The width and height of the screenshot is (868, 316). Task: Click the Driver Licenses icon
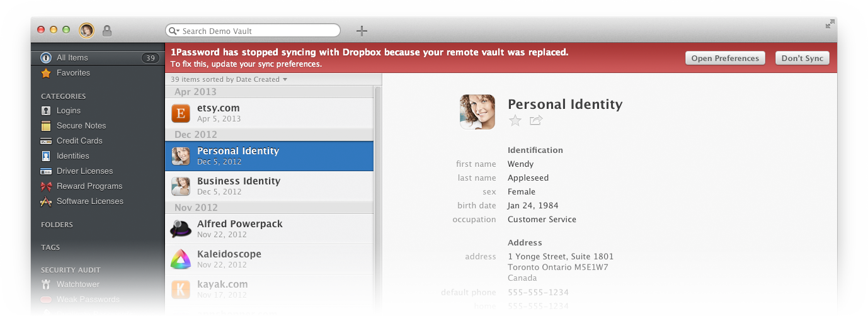pyautogui.click(x=46, y=171)
